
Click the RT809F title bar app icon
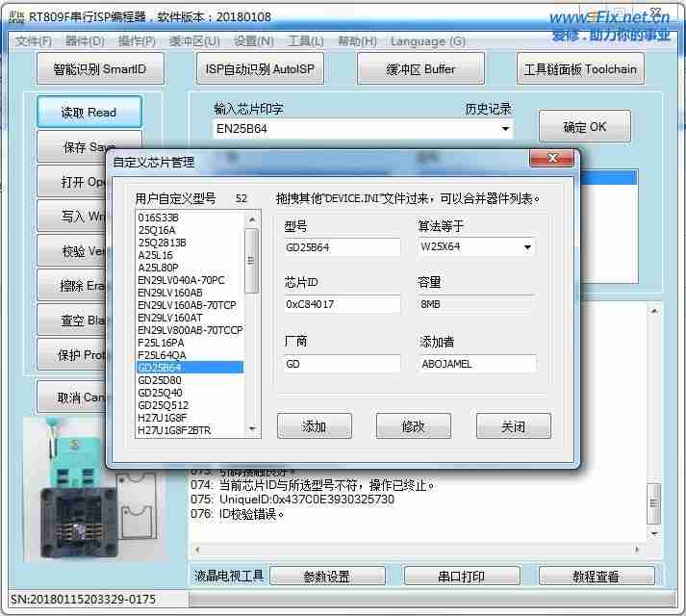coord(16,17)
